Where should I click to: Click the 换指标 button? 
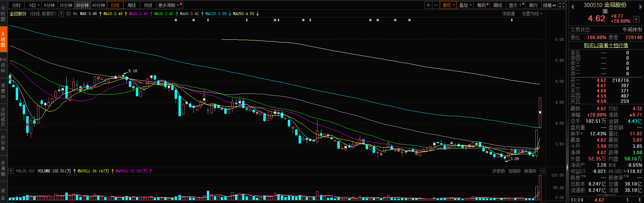[x=530, y=171]
